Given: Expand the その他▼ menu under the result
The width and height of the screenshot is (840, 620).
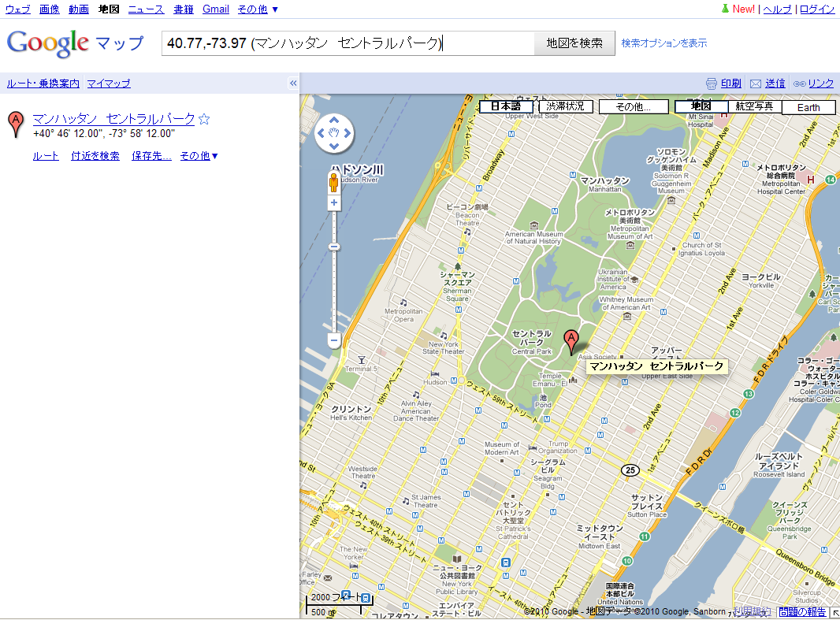Looking at the screenshot, I should click(199, 156).
